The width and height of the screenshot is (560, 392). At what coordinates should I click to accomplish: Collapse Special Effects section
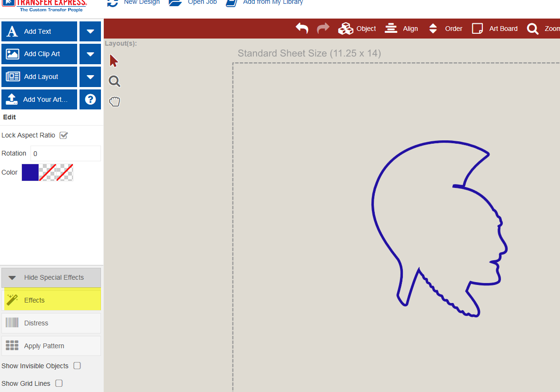(x=51, y=277)
